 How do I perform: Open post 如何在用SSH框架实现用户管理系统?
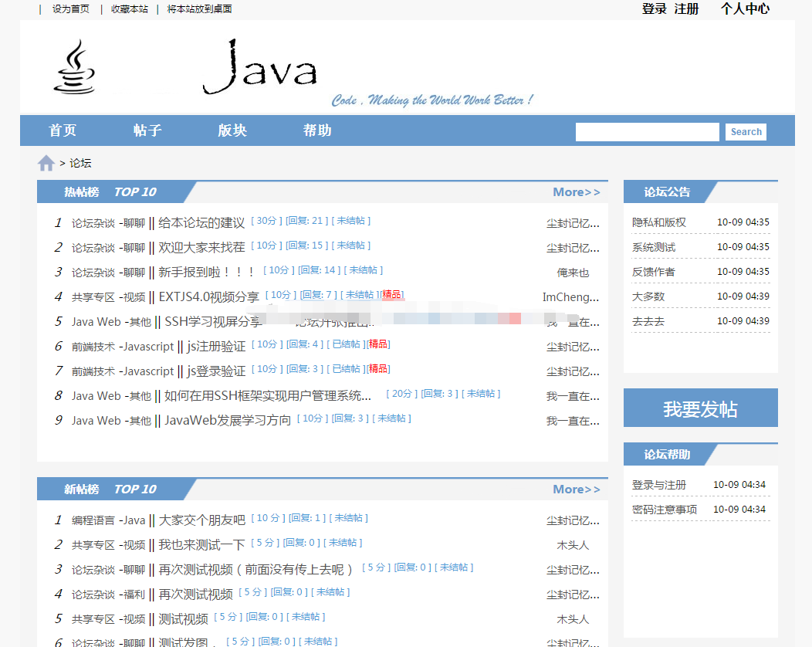pyautogui.click(x=268, y=396)
